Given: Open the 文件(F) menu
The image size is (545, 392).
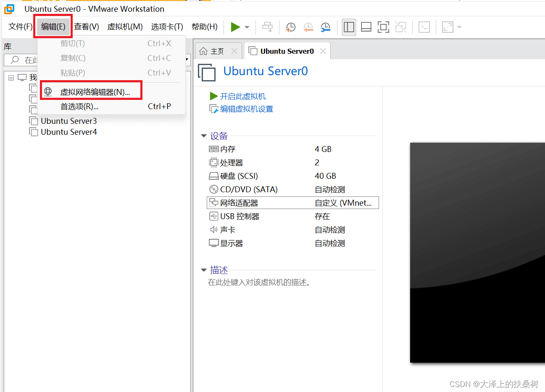Looking at the screenshot, I should click(20, 27).
